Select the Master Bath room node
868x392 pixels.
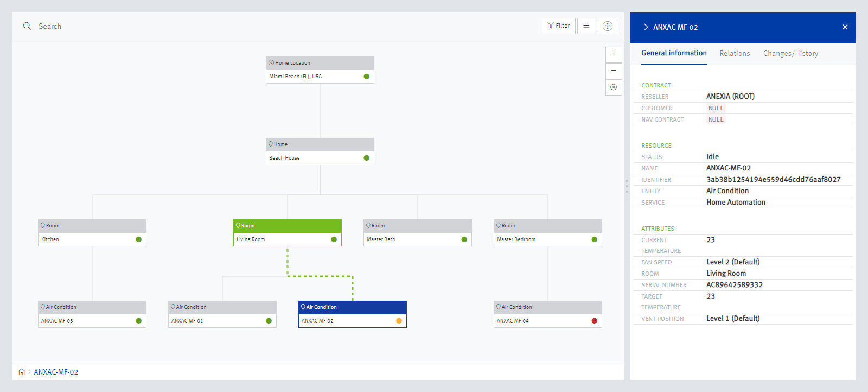tap(418, 233)
